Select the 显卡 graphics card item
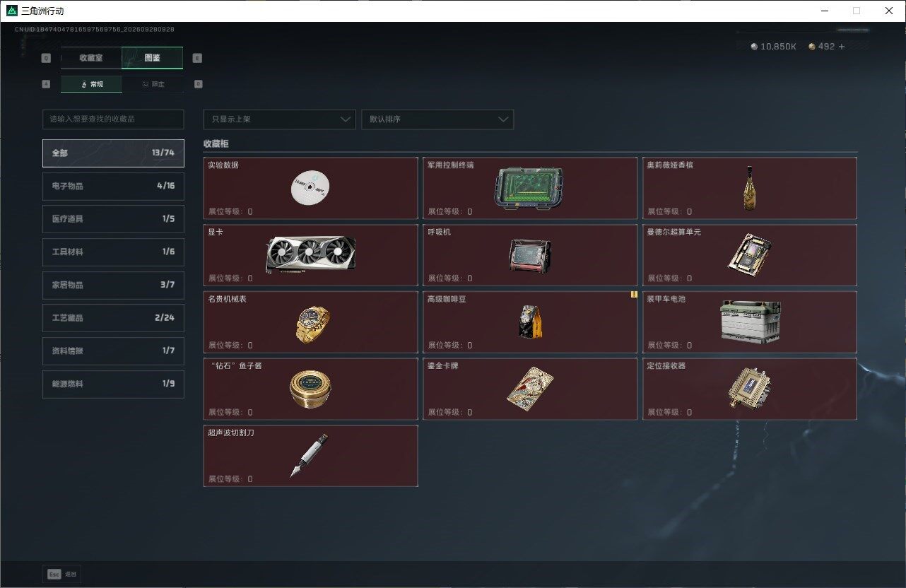Viewport: 906px width, 588px height. click(310, 255)
